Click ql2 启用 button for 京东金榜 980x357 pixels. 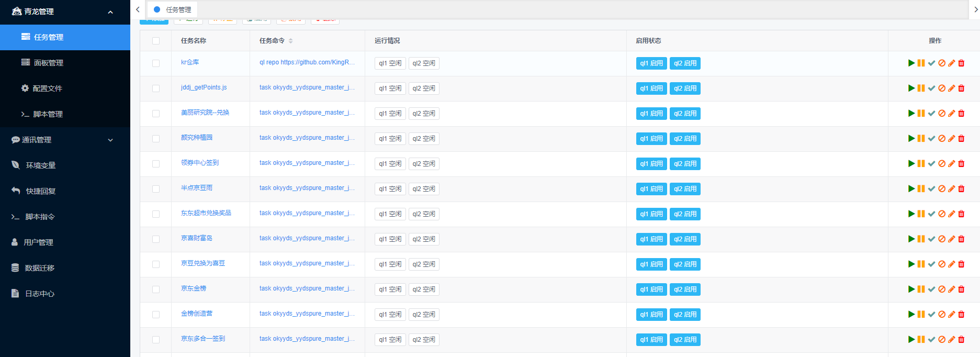(x=685, y=289)
